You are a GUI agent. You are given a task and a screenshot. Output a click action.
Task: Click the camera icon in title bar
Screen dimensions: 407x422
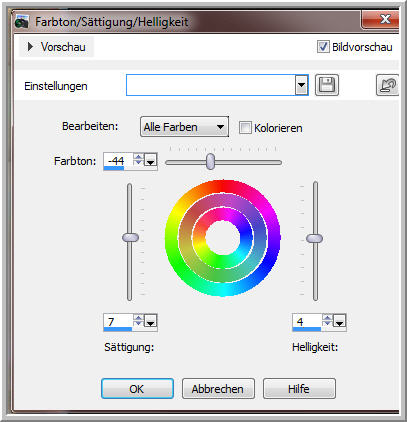point(22,22)
